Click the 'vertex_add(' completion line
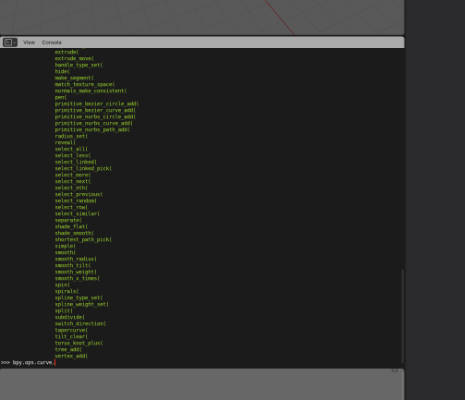Screen dimensions: 465x400 coord(71,356)
